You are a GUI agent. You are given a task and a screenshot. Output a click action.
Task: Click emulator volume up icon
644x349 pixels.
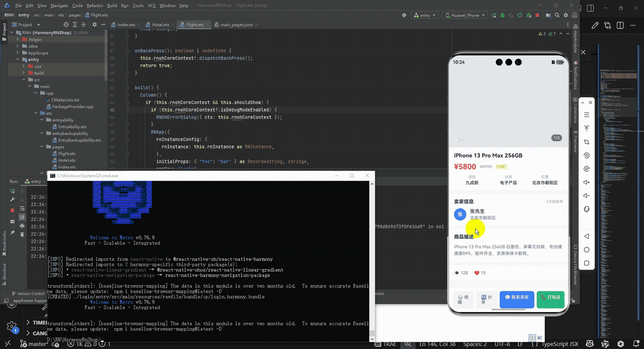click(x=586, y=182)
